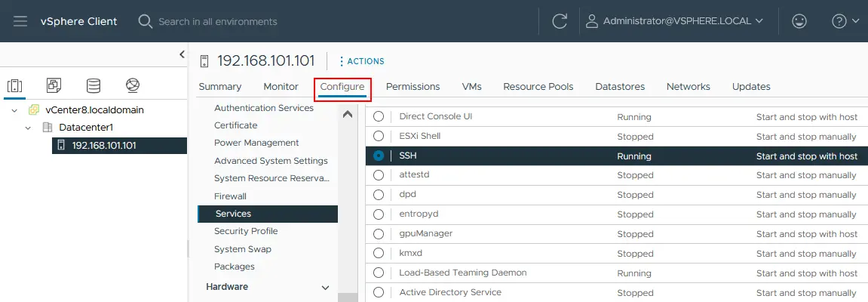Select ESXi Shell radio button
Screen dimensions: 868x302
tap(379, 137)
